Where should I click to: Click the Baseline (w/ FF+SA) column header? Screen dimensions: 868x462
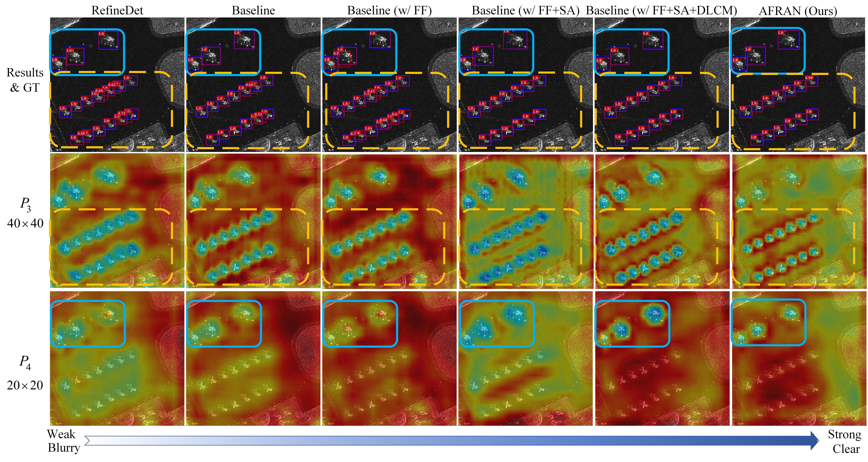(x=526, y=10)
